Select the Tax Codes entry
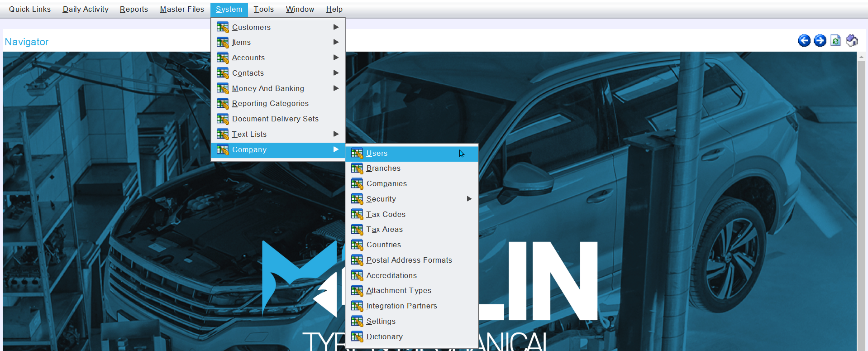This screenshot has height=351, width=868. (x=412, y=214)
